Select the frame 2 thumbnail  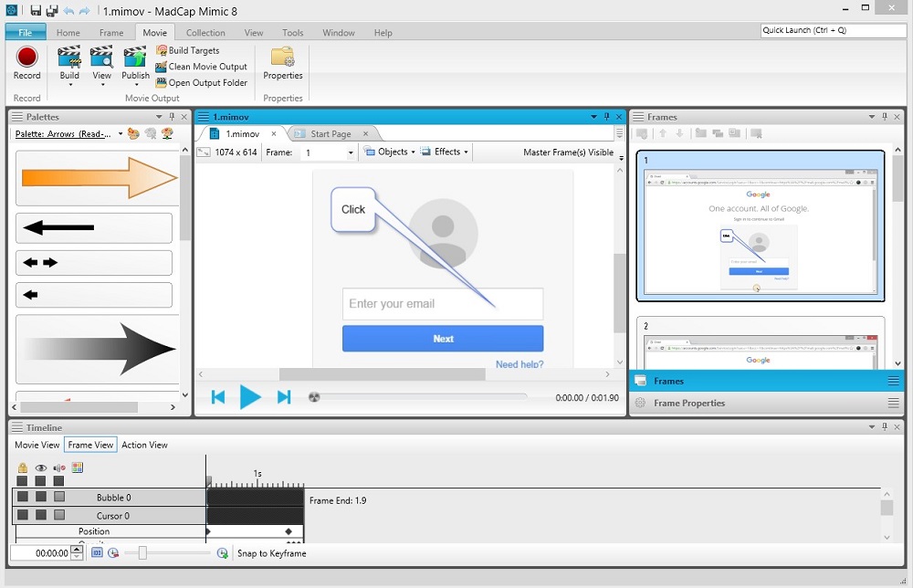pyautogui.click(x=761, y=343)
